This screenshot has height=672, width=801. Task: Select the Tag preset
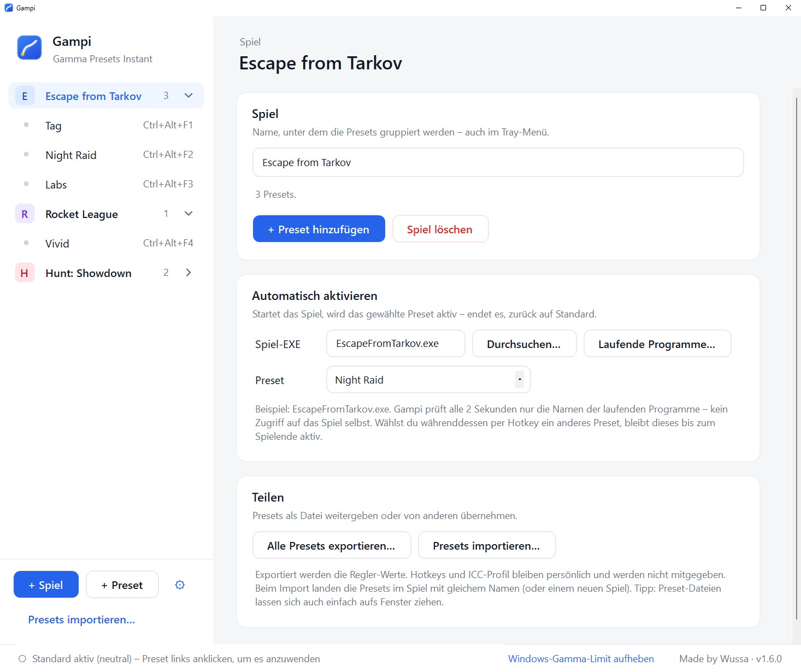tap(107, 126)
